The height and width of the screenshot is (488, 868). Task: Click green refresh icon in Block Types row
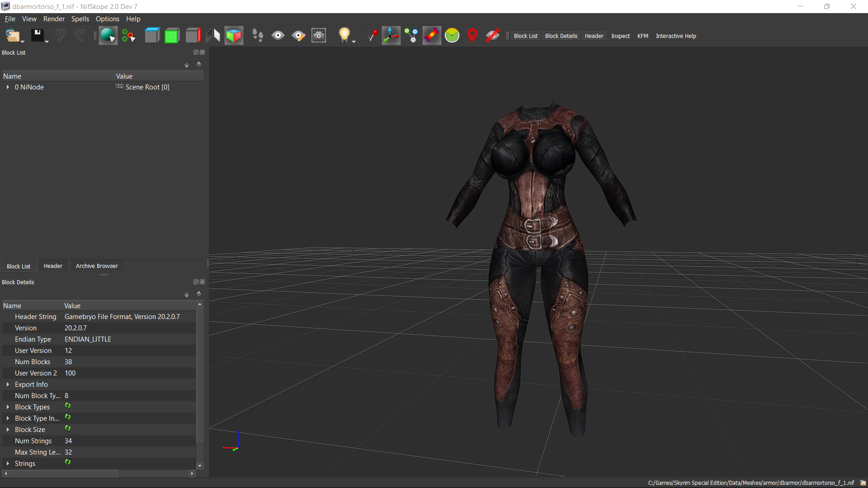68,406
